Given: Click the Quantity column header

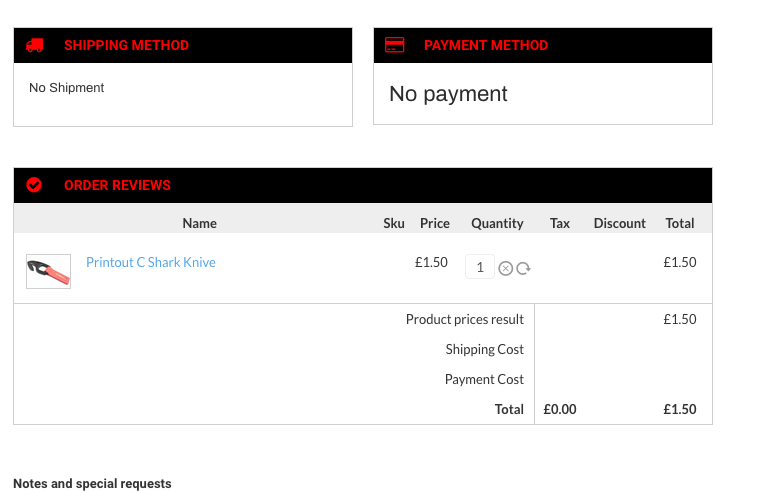Looking at the screenshot, I should coord(497,223).
